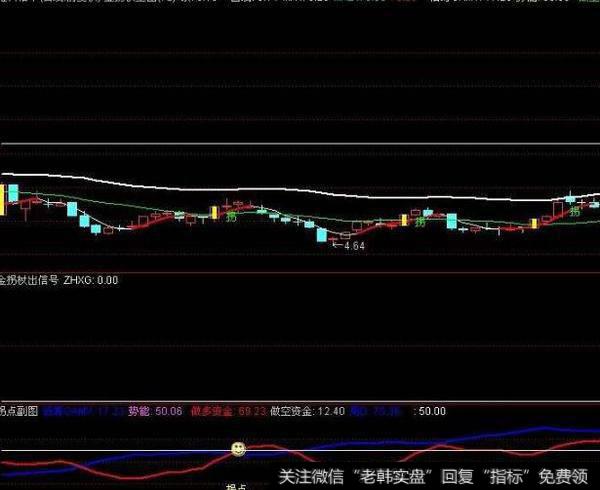Click the arrow pointing to 4.64 low
The height and width of the screenshot is (490, 600).
pyautogui.click(x=336, y=245)
